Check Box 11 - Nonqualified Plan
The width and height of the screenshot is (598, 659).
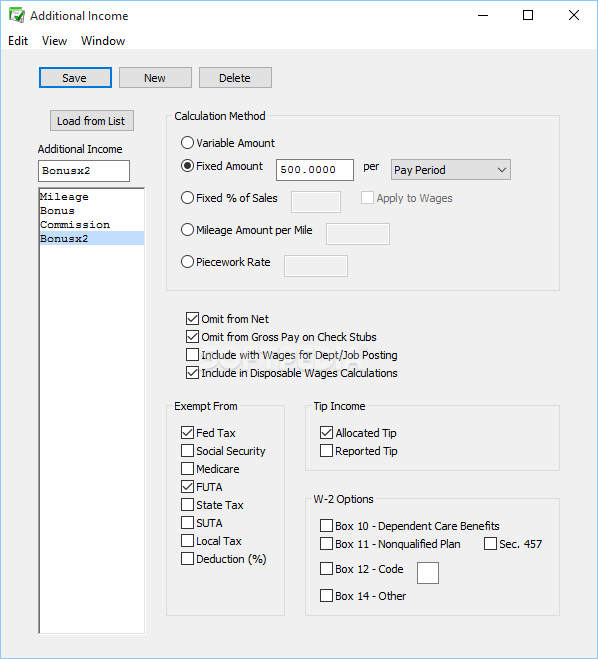click(x=327, y=544)
